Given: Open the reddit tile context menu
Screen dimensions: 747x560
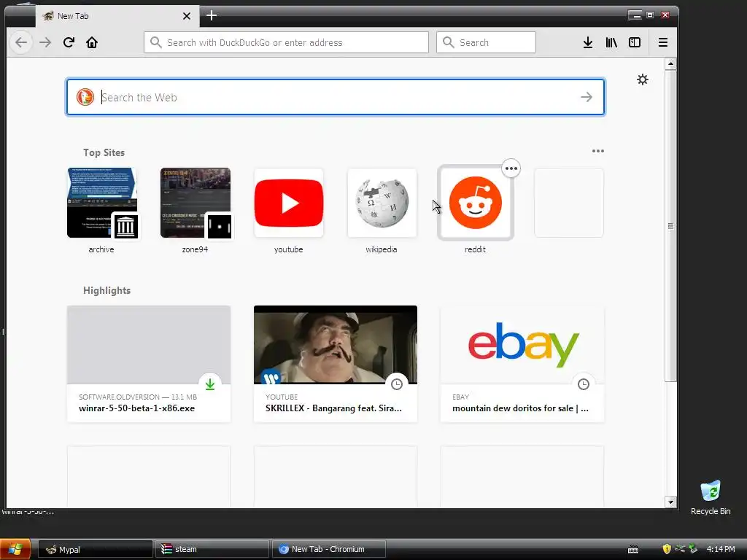Looking at the screenshot, I should click(x=511, y=168).
